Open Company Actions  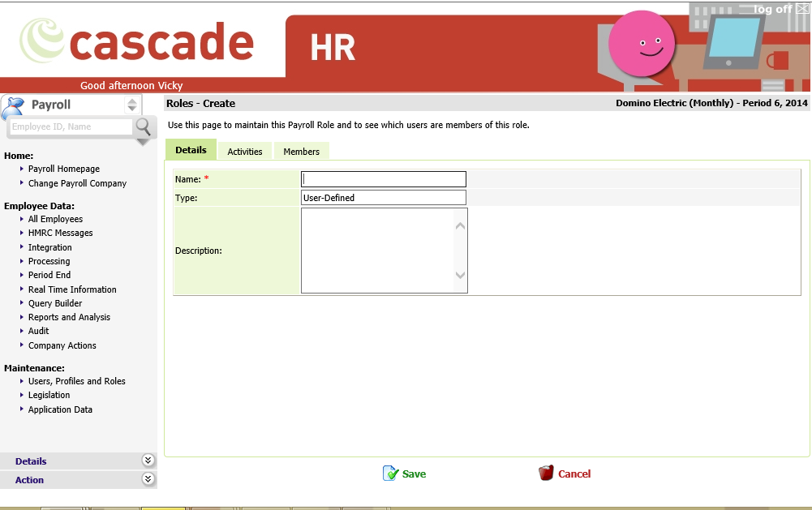point(62,345)
